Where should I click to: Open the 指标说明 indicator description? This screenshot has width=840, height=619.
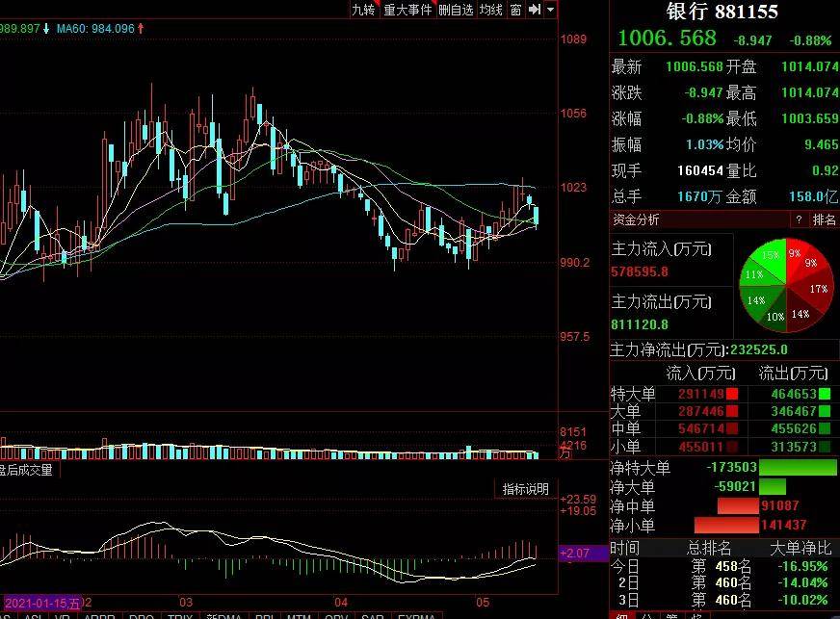(525, 489)
